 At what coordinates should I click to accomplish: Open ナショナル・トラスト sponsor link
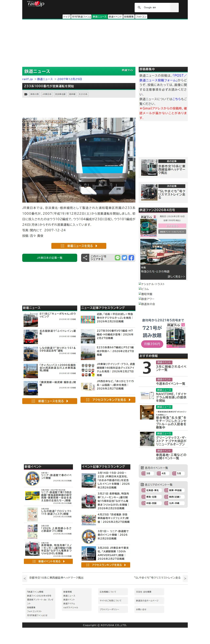pos(152,284)
